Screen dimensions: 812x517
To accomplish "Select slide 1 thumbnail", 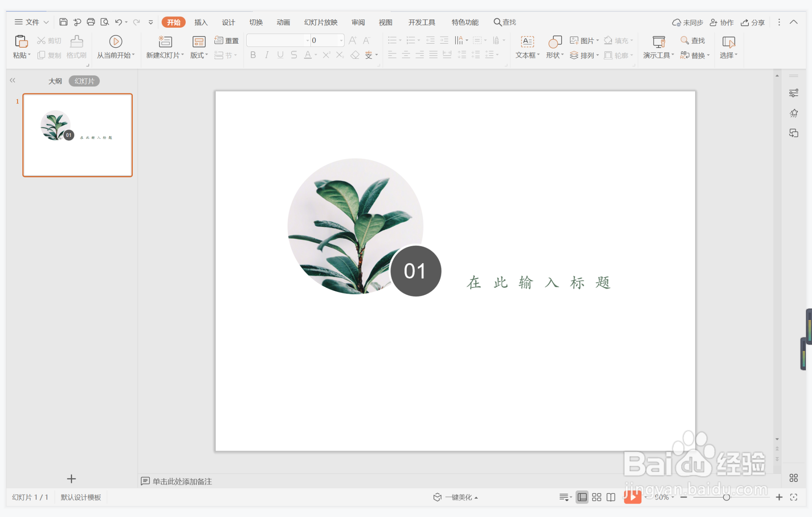I will [77, 135].
